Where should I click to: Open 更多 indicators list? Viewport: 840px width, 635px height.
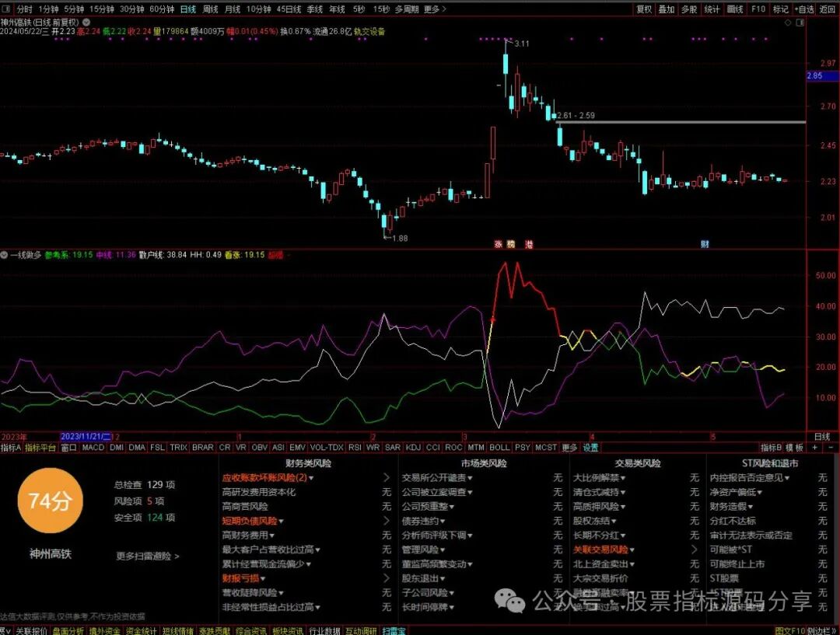pyautogui.click(x=569, y=447)
